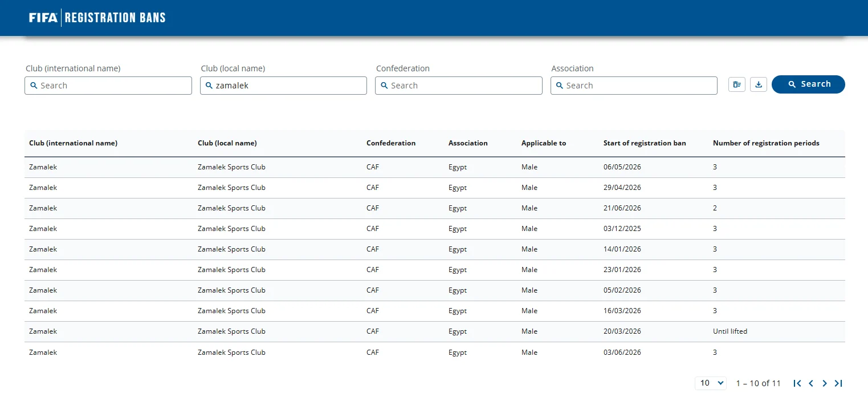Viewport: 868px width, 397px height.
Task: Select the row marked Until lifted
Action: coord(435,331)
